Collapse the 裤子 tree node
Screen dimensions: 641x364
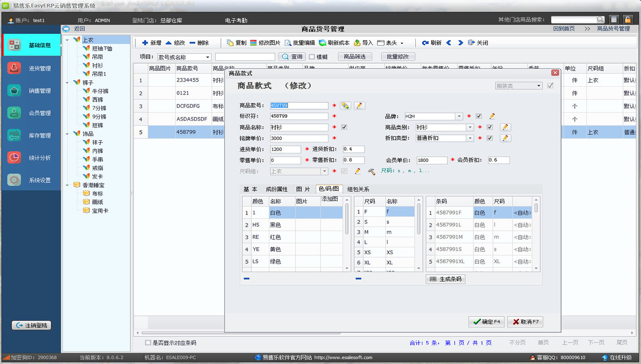click(x=68, y=82)
